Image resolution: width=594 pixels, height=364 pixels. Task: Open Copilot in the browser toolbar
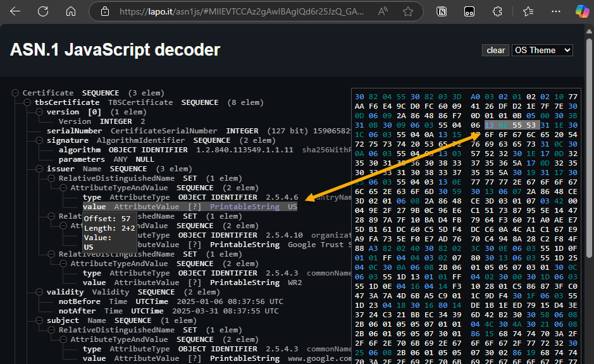click(x=581, y=11)
